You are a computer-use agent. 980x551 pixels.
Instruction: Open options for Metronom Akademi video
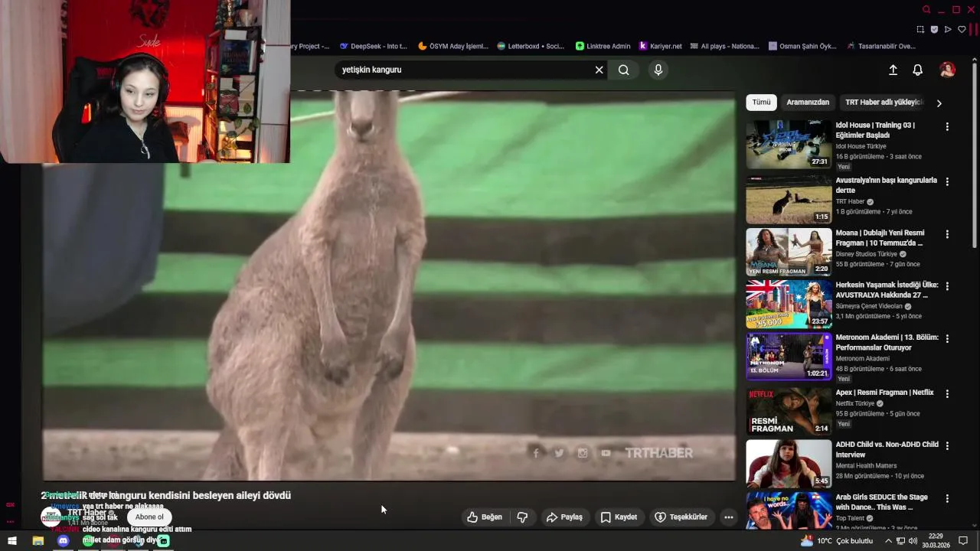tap(947, 338)
